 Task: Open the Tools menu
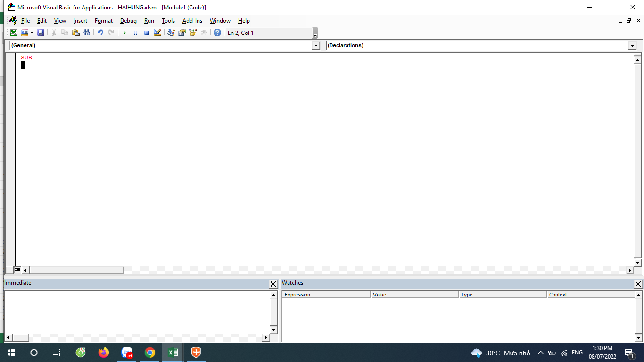[168, 21]
